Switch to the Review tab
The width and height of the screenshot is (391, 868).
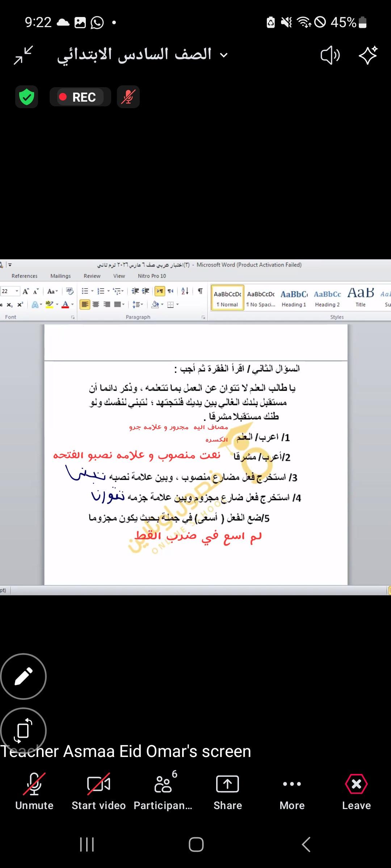click(92, 276)
